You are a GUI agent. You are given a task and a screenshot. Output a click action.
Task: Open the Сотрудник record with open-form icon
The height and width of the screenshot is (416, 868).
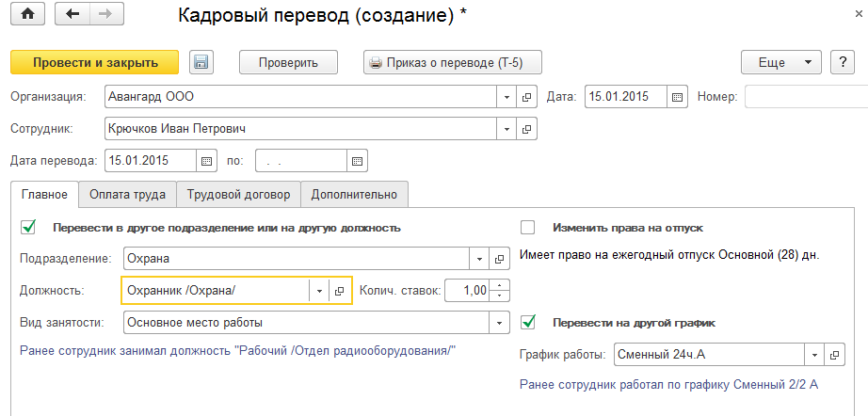point(527,128)
